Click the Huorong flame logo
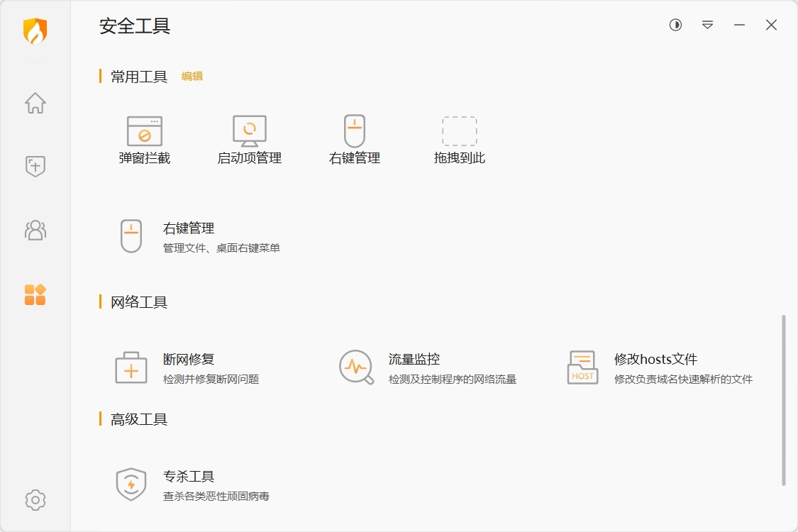Viewport: 798px width, 532px height. [35, 31]
